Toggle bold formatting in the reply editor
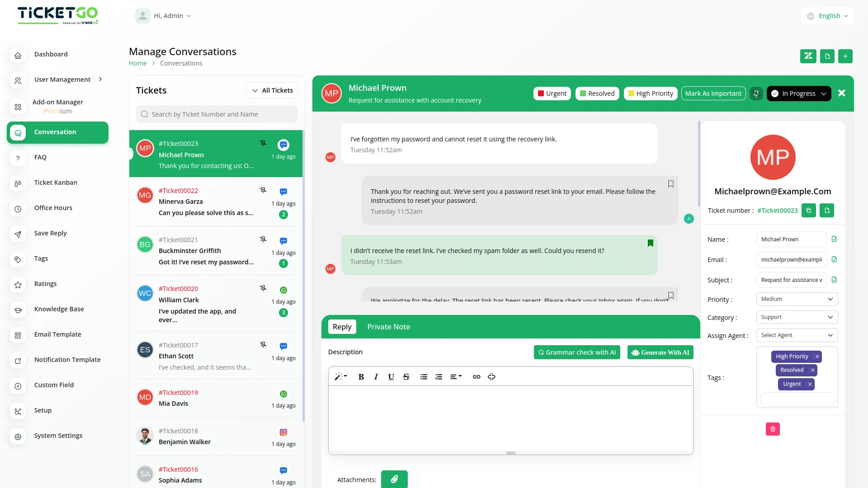The height and width of the screenshot is (488, 868). [361, 376]
